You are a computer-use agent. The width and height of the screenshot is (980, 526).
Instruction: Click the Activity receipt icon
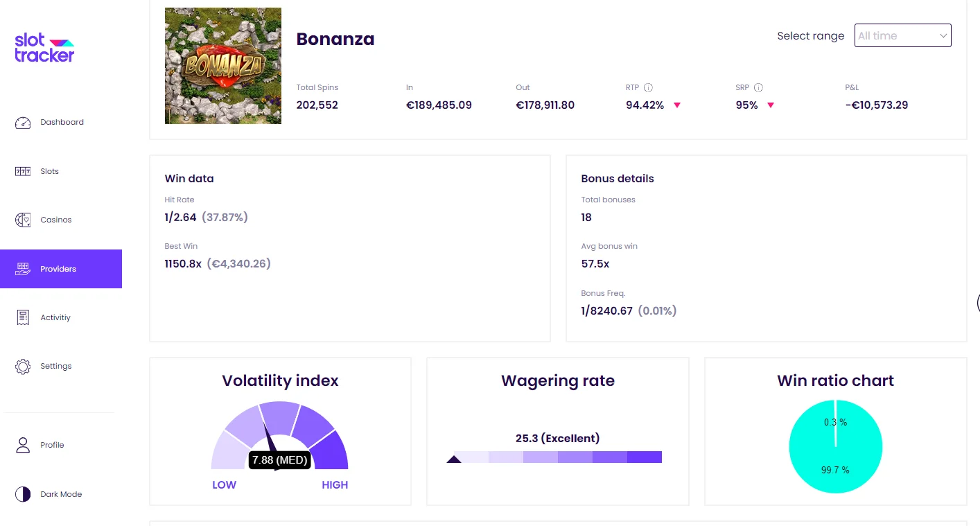23,317
